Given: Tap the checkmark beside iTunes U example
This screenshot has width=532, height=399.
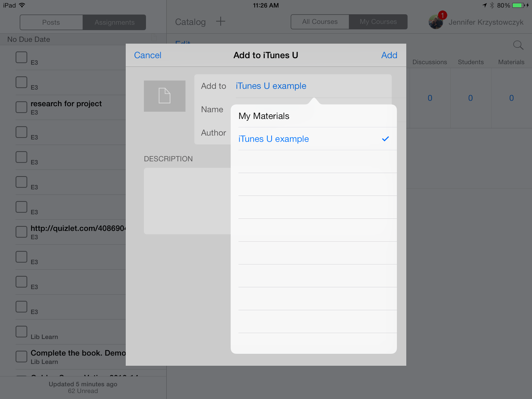Looking at the screenshot, I should [x=385, y=139].
